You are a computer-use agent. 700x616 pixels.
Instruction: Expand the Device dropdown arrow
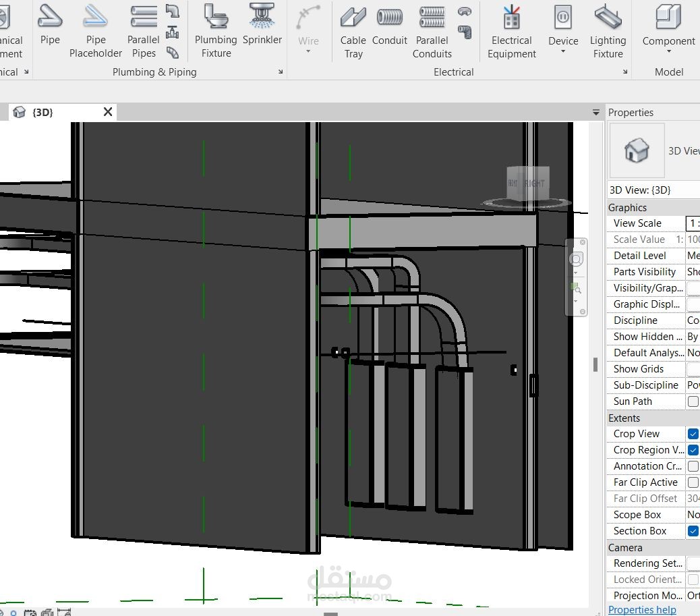tap(563, 52)
